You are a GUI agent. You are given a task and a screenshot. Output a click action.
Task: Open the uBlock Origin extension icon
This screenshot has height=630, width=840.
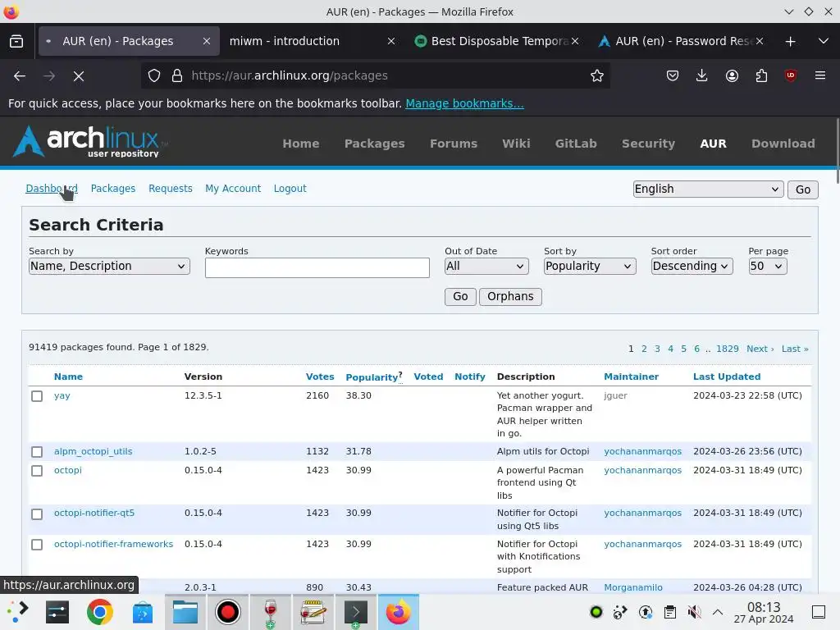point(791,76)
